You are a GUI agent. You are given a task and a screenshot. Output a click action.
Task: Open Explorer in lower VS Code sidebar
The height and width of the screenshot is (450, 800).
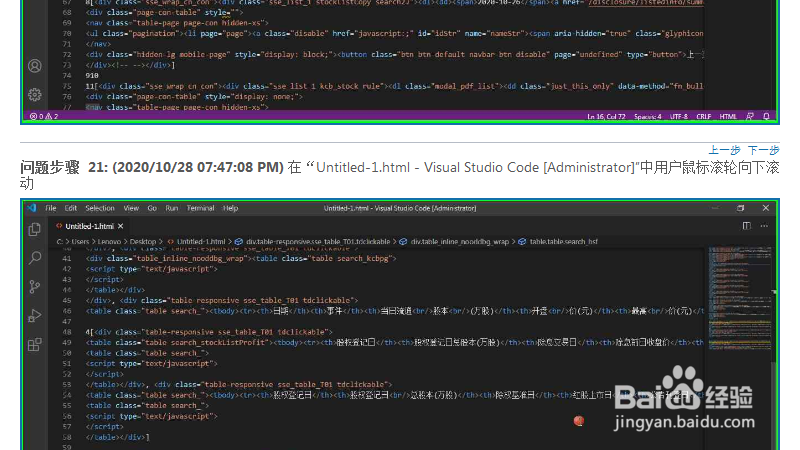(35, 230)
